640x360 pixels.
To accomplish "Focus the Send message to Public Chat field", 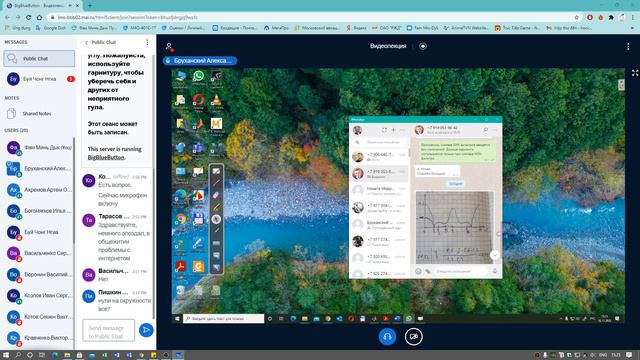I will pos(108,330).
